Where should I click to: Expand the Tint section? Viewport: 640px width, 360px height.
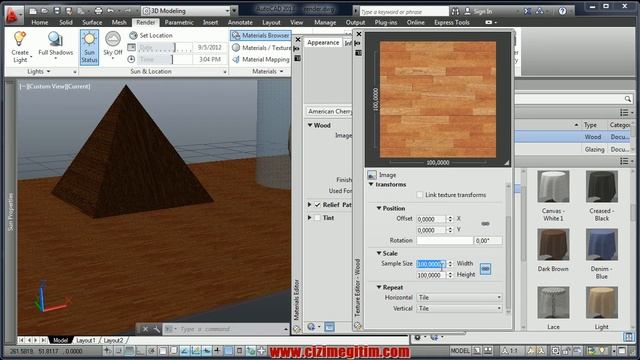pyautogui.click(x=309, y=218)
